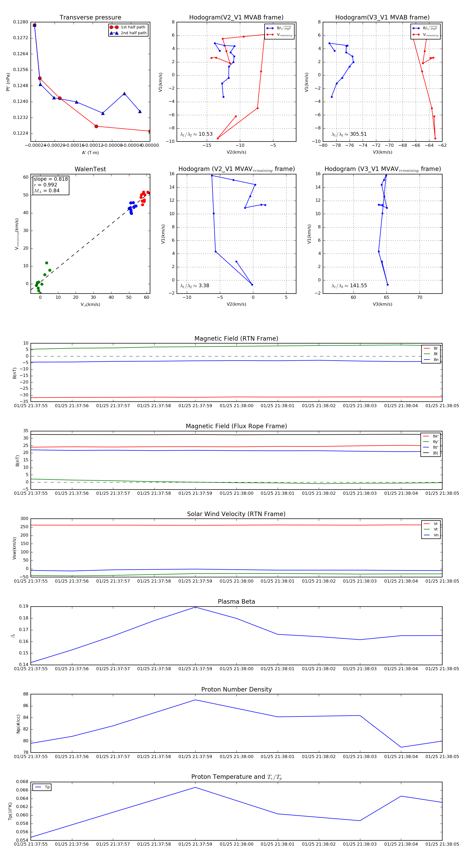Click the 'Tp(10^6K)' y-axis label

click(11, 811)
